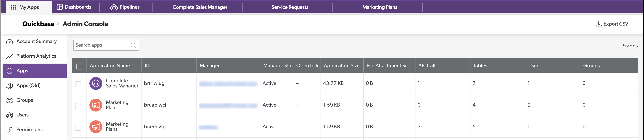Click Complete Sales Manager purple app icon

(x=96, y=83)
